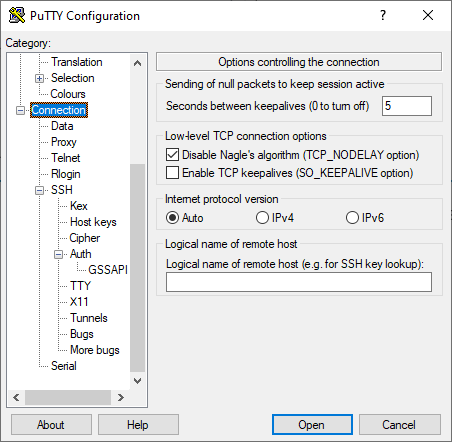452x442 pixels.
Task: Click the PuTTY icon in title bar
Action: (x=17, y=15)
